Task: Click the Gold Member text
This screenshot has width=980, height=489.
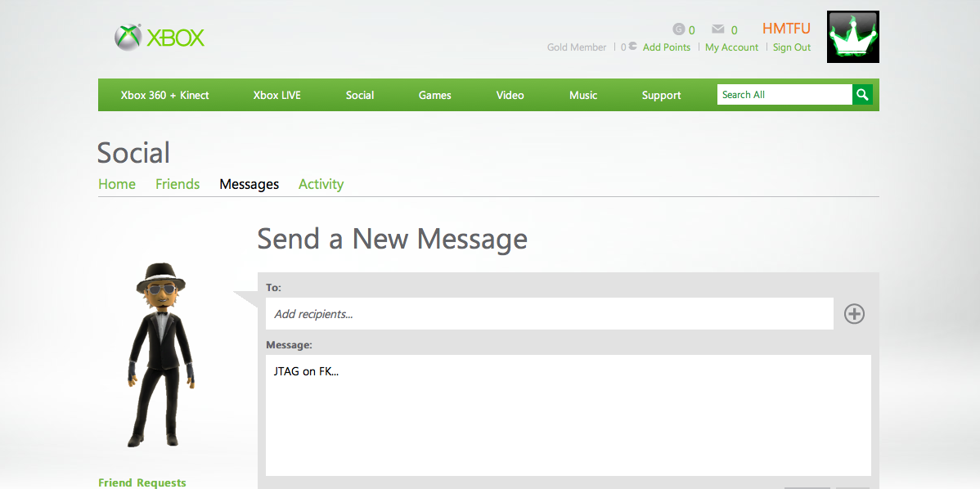Action: pos(576,47)
